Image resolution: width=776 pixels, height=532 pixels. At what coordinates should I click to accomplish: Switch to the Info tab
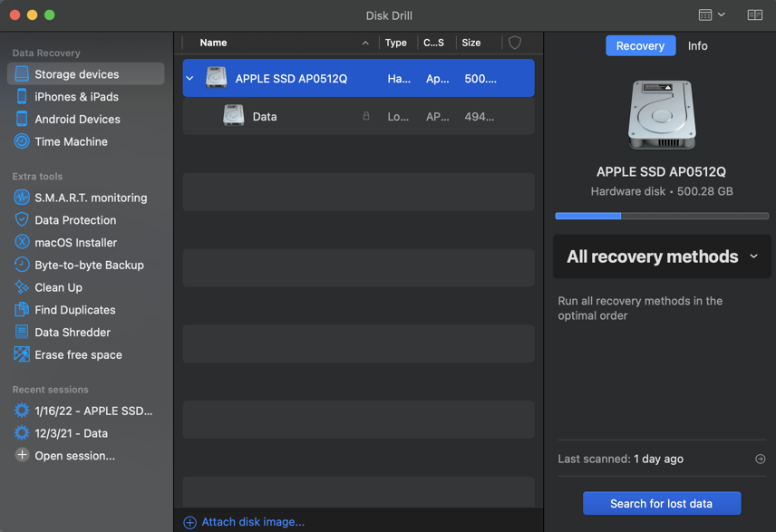[697, 45]
